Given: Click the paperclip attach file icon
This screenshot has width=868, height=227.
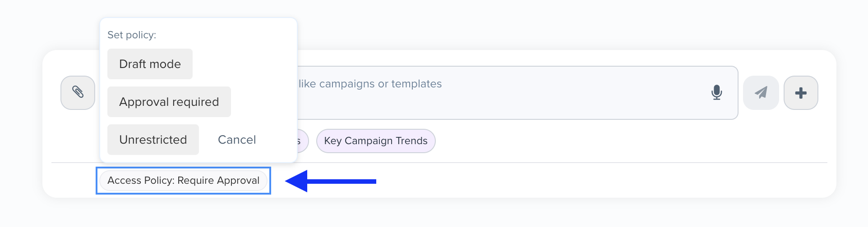Looking at the screenshot, I should pos(78,92).
